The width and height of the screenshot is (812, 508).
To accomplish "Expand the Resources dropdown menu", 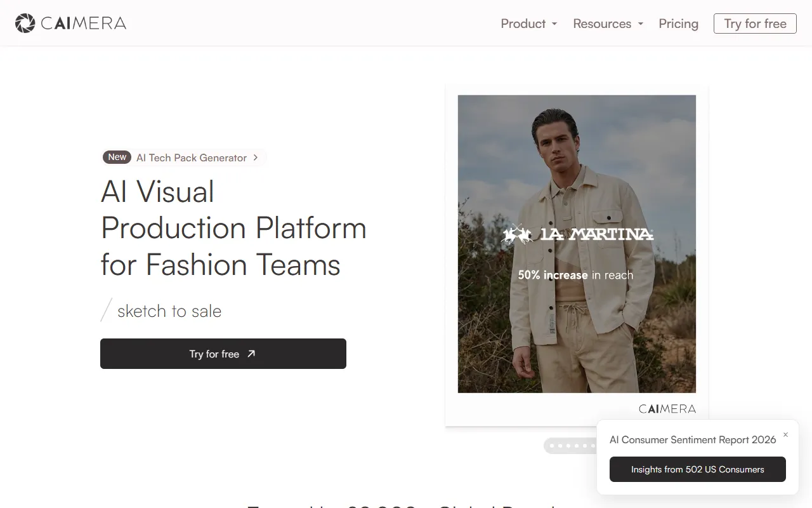I will click(x=608, y=23).
